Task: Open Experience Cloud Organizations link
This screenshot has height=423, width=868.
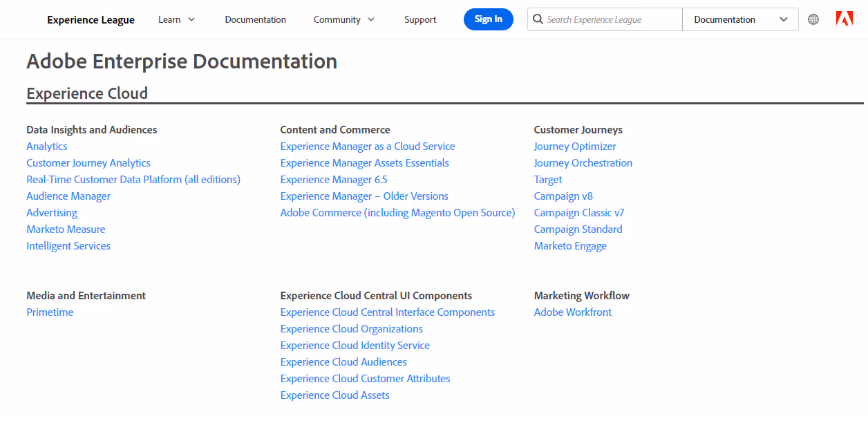Action: [x=352, y=329]
